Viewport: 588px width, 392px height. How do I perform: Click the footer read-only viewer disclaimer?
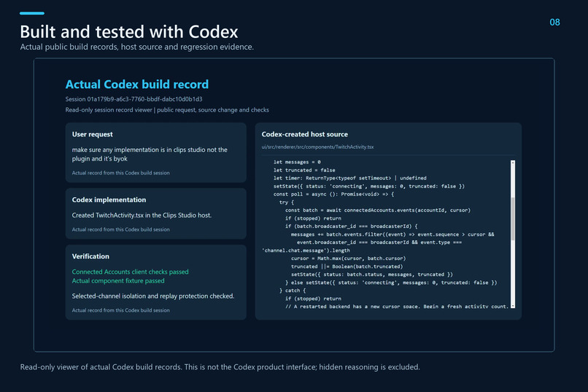tap(220, 367)
